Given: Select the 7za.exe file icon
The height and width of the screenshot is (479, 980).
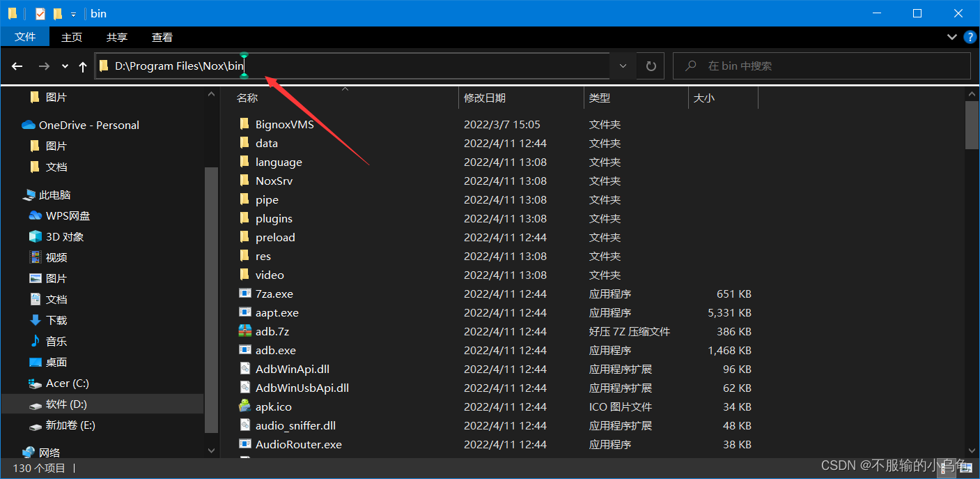Looking at the screenshot, I should coord(244,294).
